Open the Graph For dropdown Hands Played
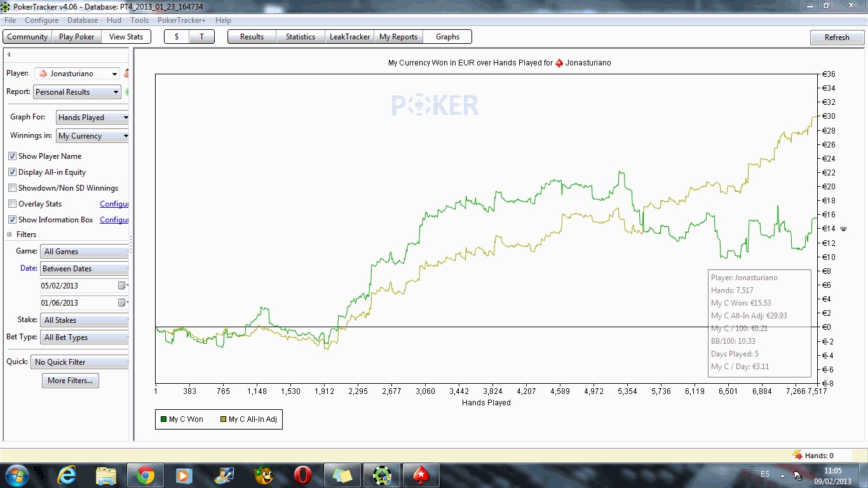This screenshot has height=488, width=868. (92, 118)
